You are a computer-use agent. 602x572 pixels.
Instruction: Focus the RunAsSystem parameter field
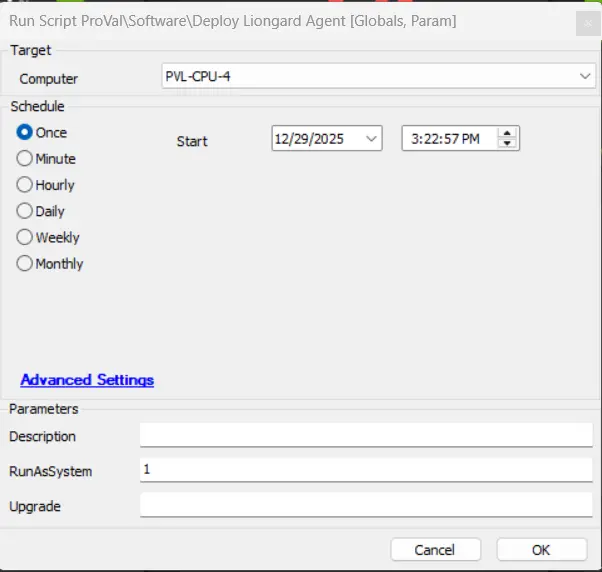pyautogui.click(x=366, y=470)
